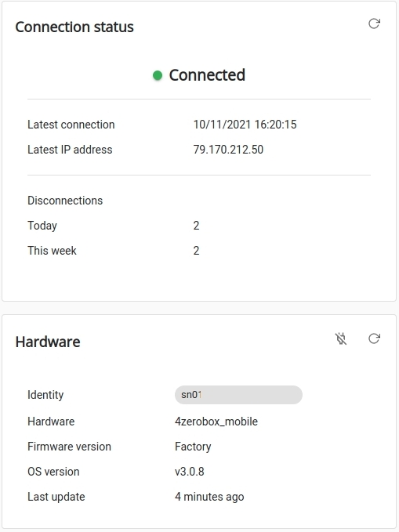Select today's disconnections count
The width and height of the screenshot is (399, 532).
tap(196, 226)
